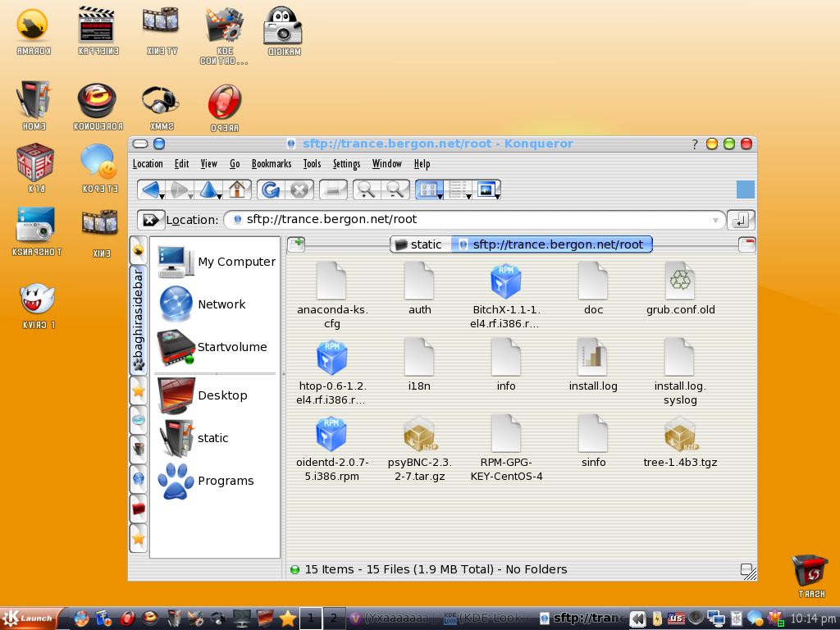
Task: Toggle the baghirasidebar vertical tab
Action: 138,321
